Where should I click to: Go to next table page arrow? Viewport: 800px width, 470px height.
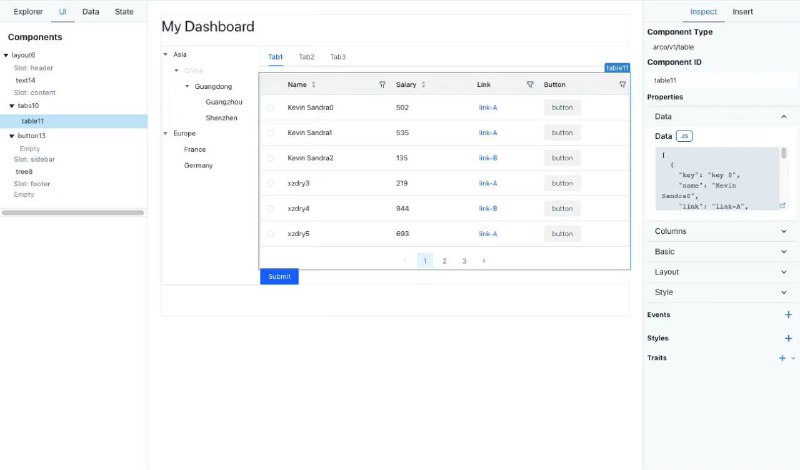[484, 261]
